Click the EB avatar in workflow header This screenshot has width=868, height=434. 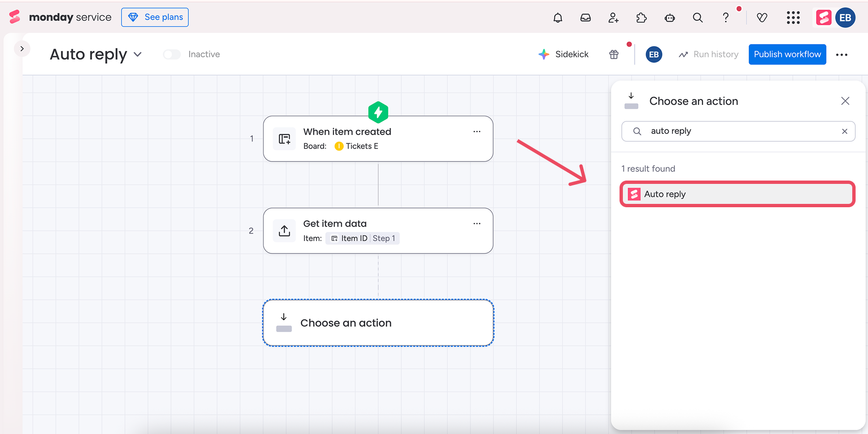tap(654, 54)
